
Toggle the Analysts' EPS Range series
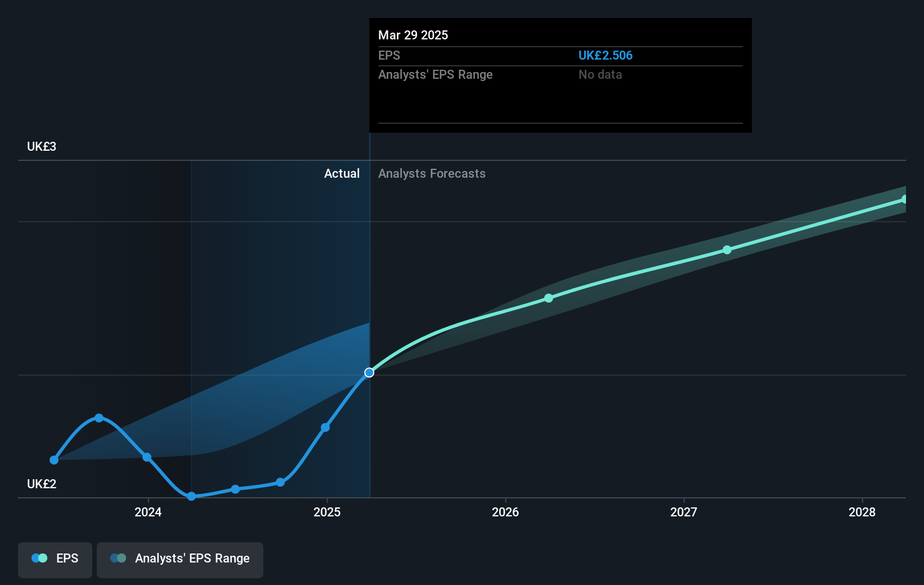coord(180,559)
